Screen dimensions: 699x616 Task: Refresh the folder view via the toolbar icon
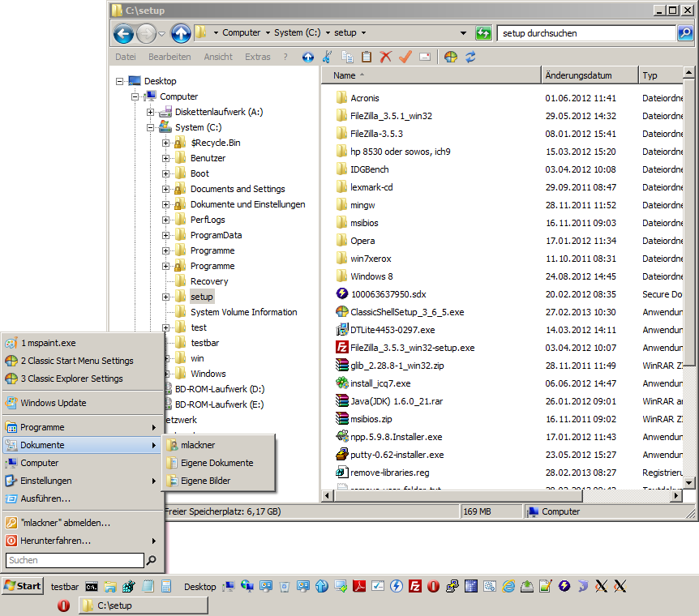[x=470, y=57]
